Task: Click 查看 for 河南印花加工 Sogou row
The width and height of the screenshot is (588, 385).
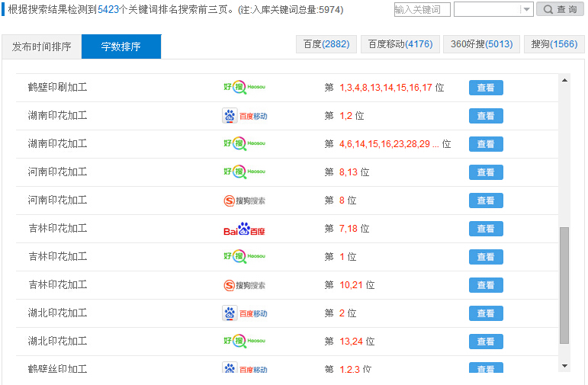Action: [x=486, y=201]
